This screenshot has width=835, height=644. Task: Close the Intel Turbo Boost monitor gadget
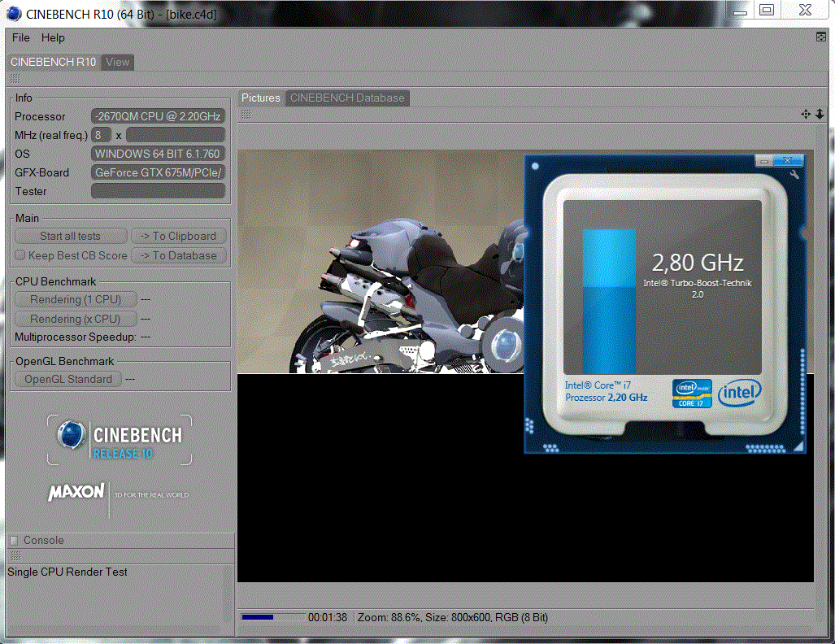pyautogui.click(x=787, y=160)
